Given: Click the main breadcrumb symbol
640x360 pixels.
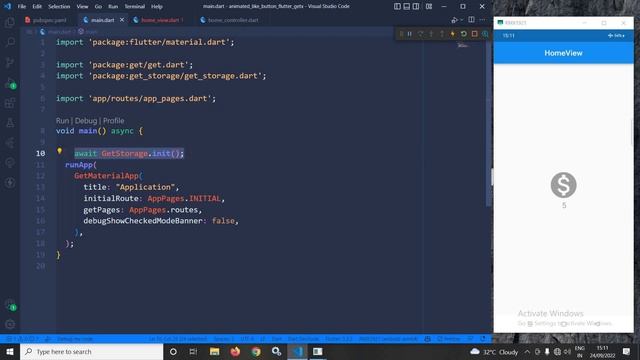Looking at the screenshot, I should tap(87, 31).
